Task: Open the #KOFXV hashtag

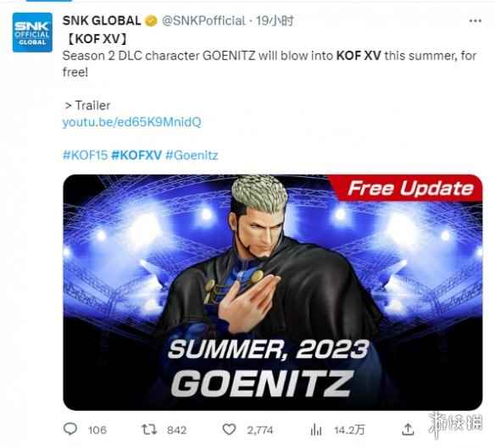Action: (x=136, y=155)
